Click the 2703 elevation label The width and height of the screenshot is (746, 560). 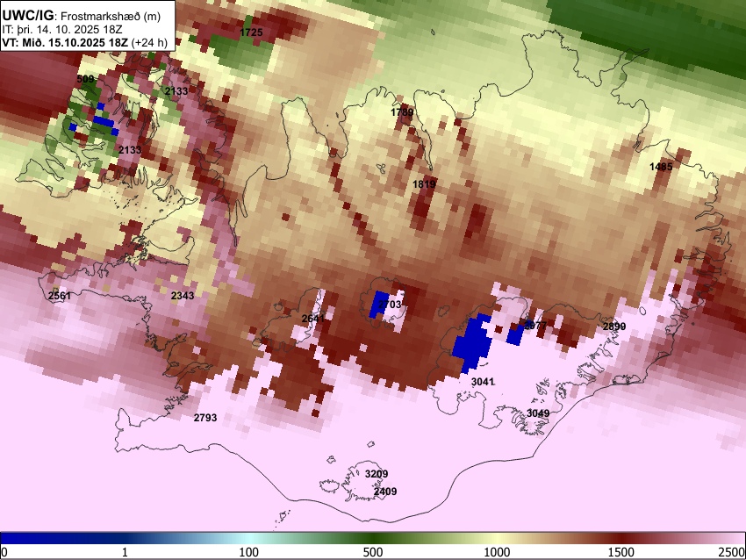[x=390, y=305]
